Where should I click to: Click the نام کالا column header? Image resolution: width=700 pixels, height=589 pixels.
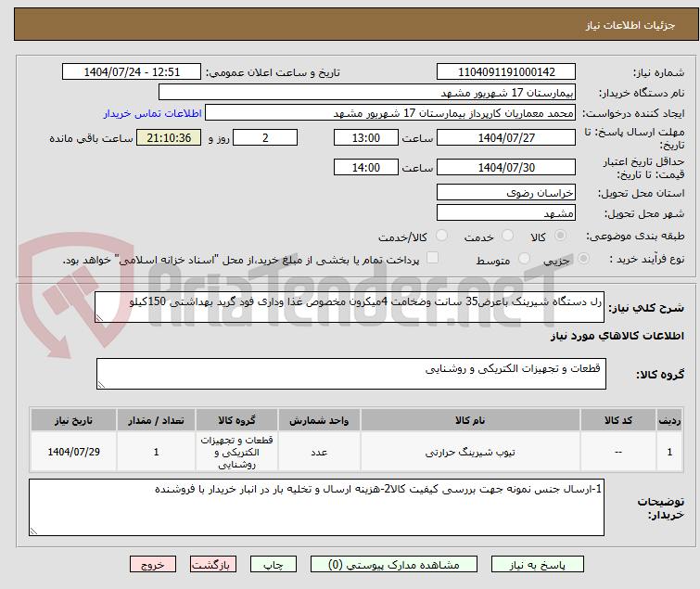[470, 420]
